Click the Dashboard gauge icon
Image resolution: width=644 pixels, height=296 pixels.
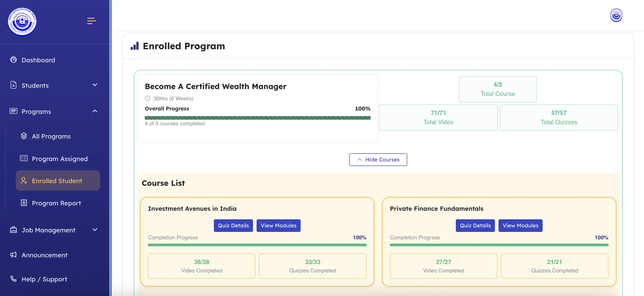click(x=13, y=60)
